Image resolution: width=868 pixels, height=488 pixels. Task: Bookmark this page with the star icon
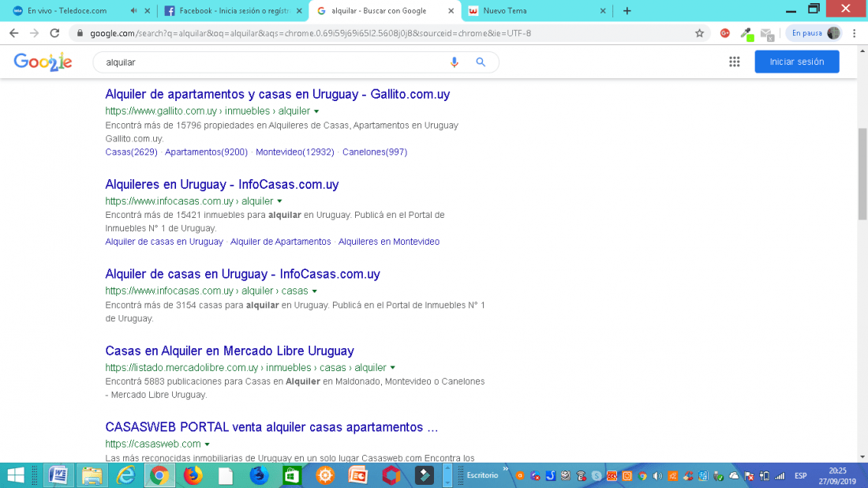pos(700,33)
